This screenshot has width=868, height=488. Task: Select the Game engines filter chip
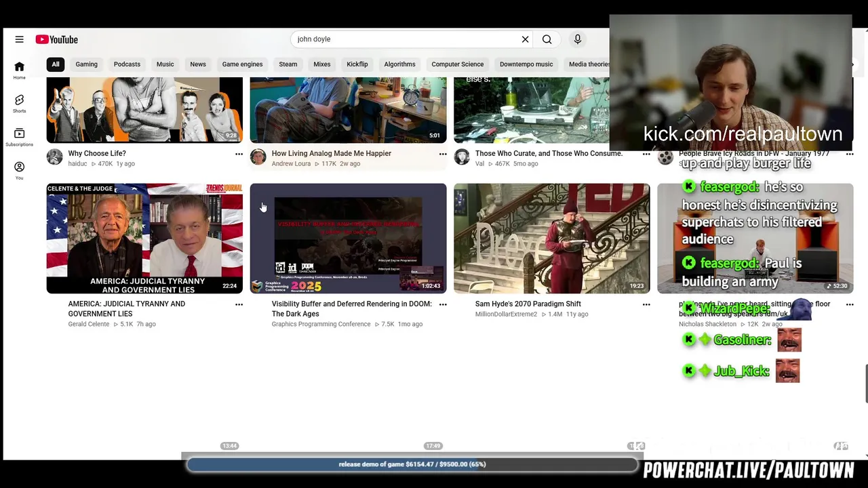[x=242, y=64]
